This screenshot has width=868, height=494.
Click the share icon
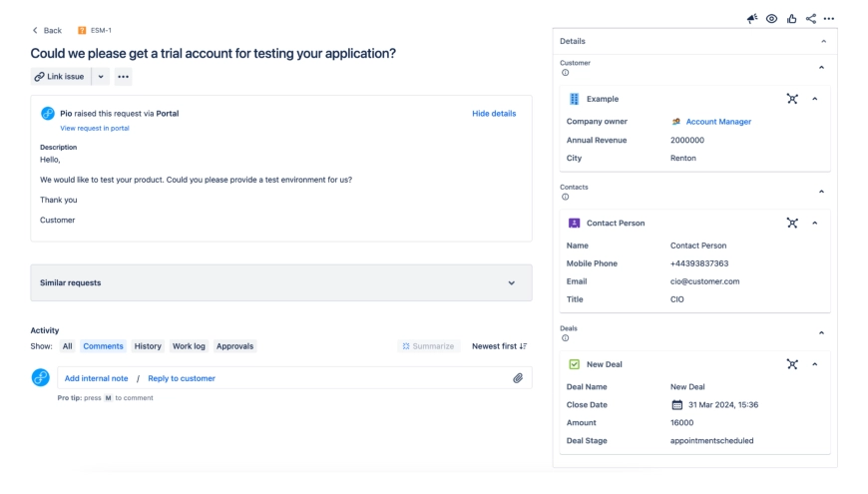[811, 19]
